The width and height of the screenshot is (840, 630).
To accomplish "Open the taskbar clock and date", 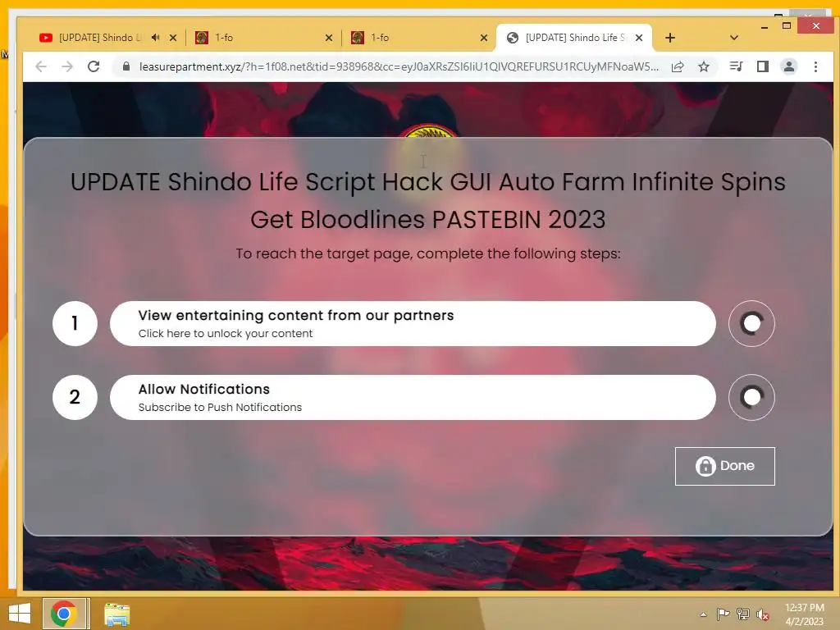I will click(805, 614).
